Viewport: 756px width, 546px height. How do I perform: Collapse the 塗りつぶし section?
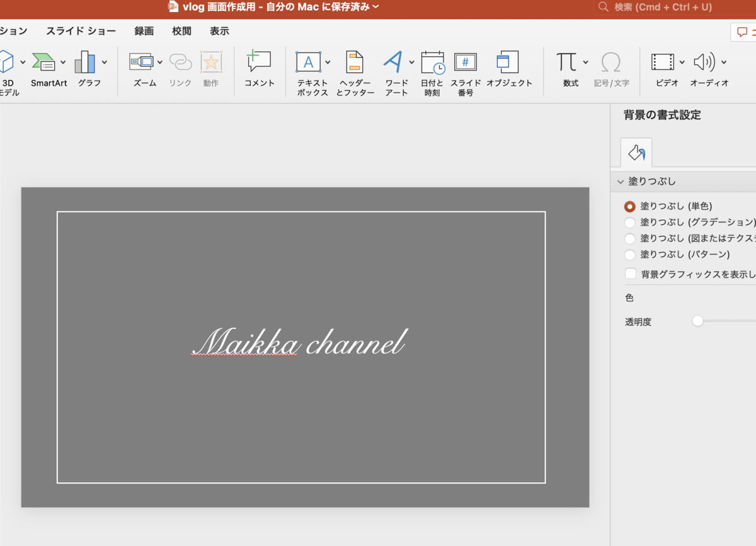[621, 182]
